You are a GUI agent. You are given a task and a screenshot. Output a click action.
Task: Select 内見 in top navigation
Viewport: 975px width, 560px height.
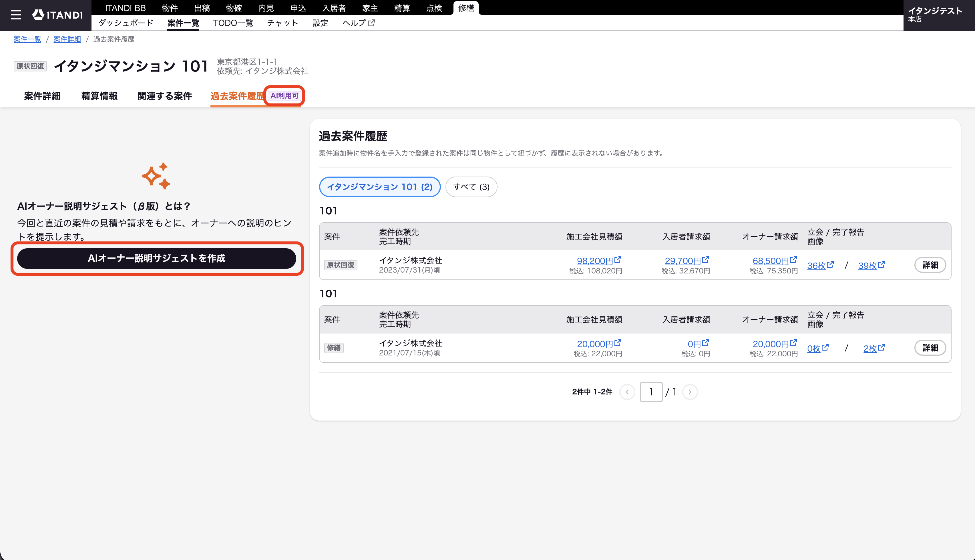tap(266, 8)
